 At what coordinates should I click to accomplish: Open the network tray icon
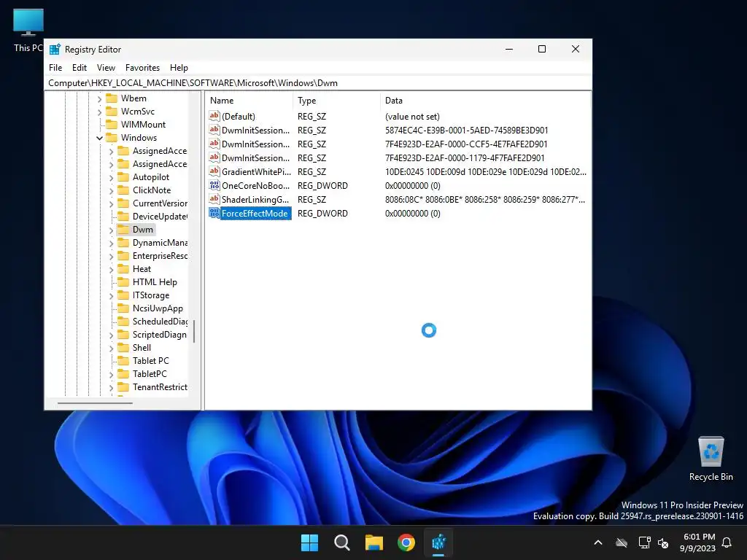pyautogui.click(x=644, y=542)
